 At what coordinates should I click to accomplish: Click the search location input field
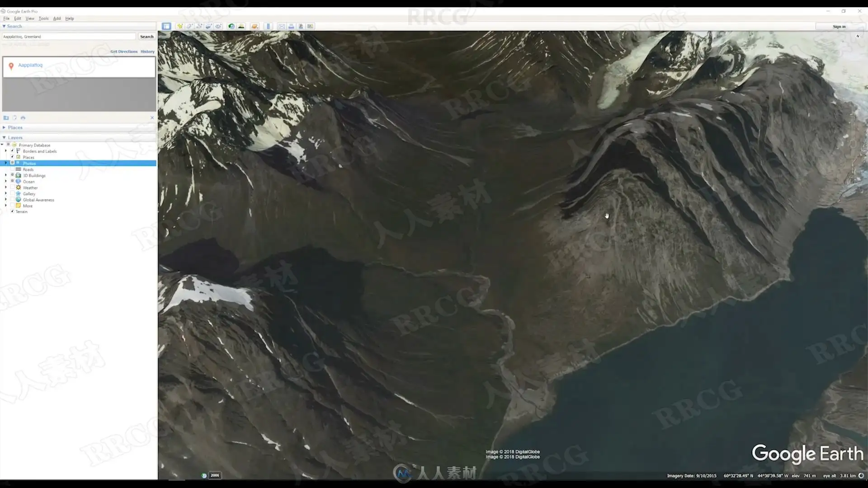[x=69, y=37]
